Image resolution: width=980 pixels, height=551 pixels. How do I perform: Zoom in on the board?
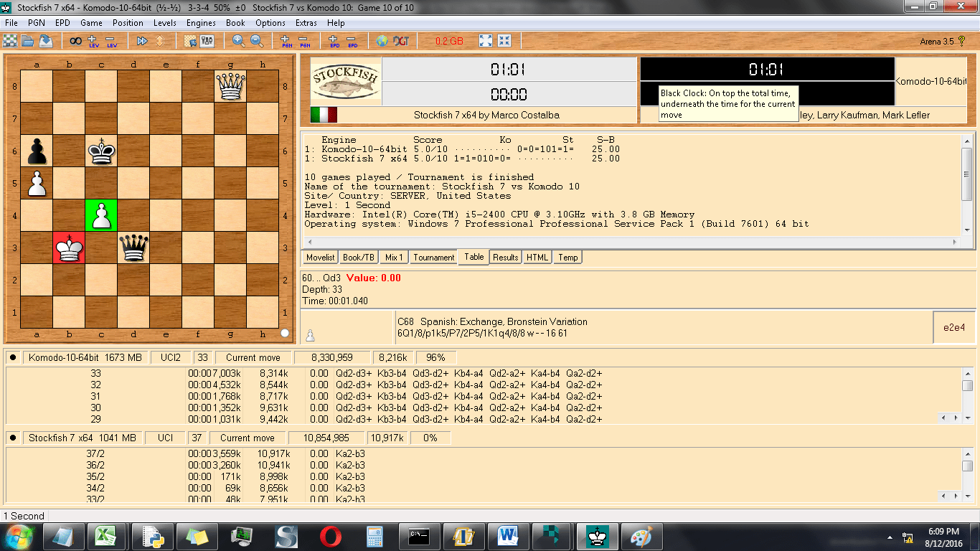tap(237, 41)
